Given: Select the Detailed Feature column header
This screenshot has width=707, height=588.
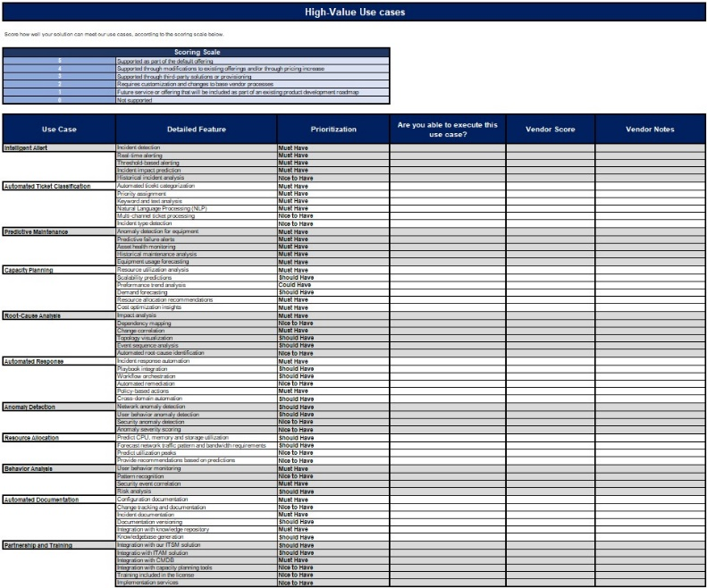Looking at the screenshot, I should [x=196, y=130].
